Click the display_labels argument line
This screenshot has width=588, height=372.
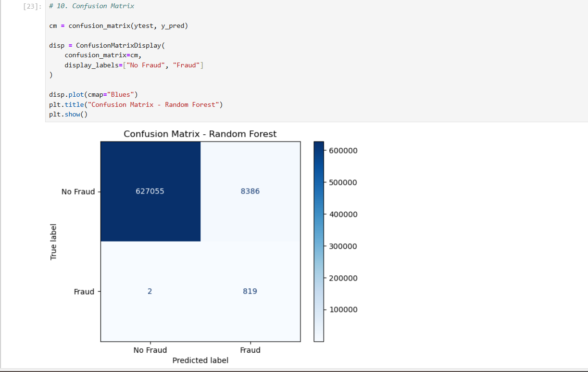(x=134, y=65)
